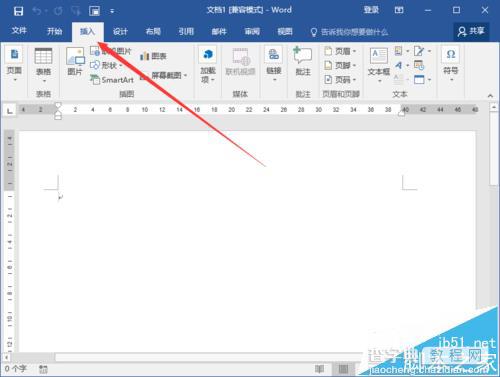Switch to the 设计 tab
Image resolution: width=500 pixels, height=377 pixels.
120,32
